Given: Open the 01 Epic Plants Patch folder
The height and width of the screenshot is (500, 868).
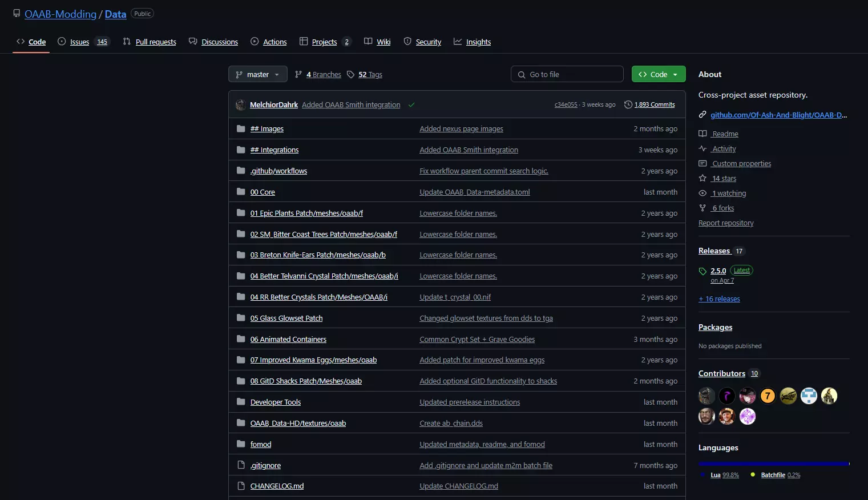Looking at the screenshot, I should pyautogui.click(x=306, y=213).
